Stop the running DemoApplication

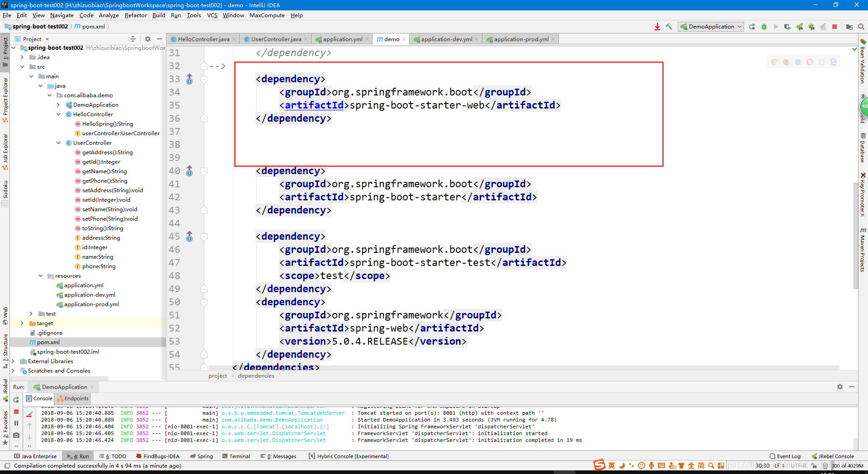click(x=834, y=27)
